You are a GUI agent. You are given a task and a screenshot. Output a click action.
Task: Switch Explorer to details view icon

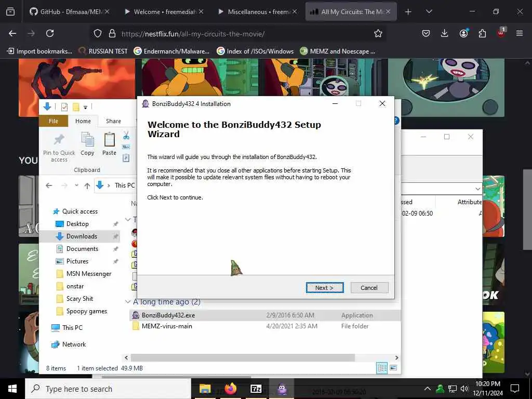(x=382, y=368)
